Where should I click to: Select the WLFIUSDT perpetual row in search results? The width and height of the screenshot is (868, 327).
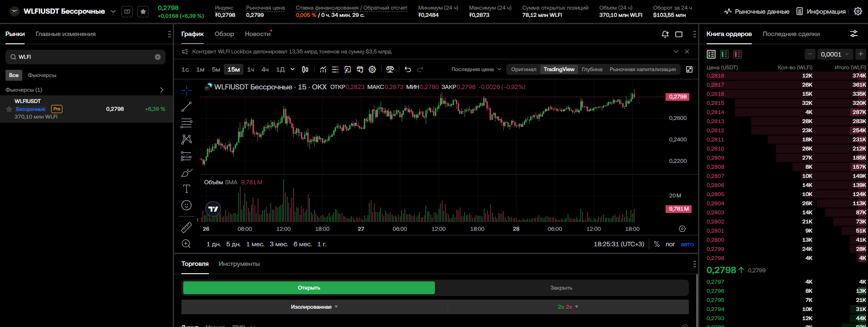click(87, 109)
